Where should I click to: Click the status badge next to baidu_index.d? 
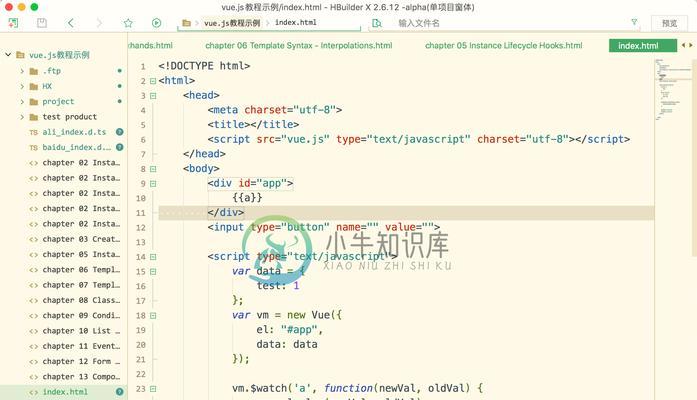120,147
